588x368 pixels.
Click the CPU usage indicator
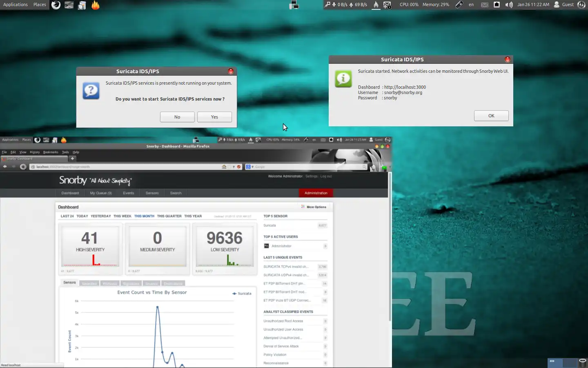[409, 5]
